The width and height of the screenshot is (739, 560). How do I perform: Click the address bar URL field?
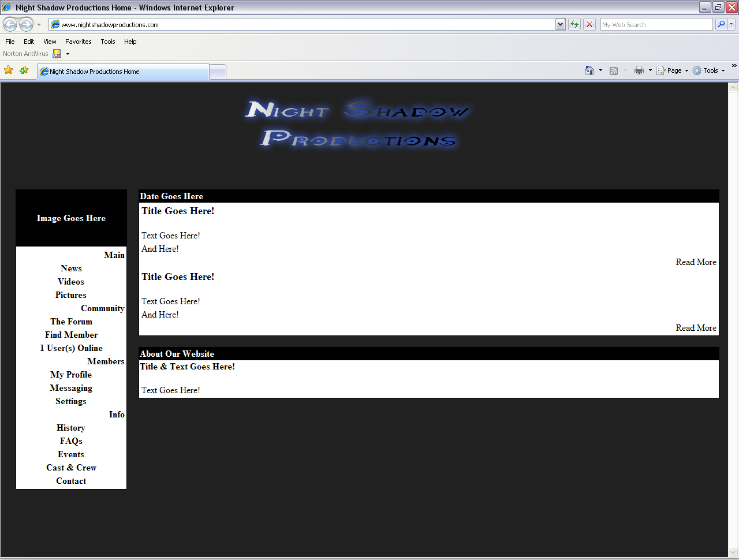302,24
